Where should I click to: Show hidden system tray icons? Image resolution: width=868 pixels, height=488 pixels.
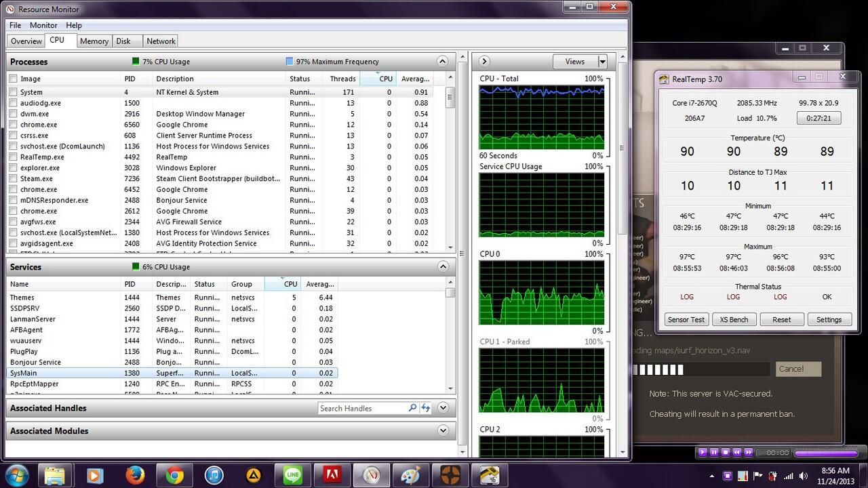[712, 475]
